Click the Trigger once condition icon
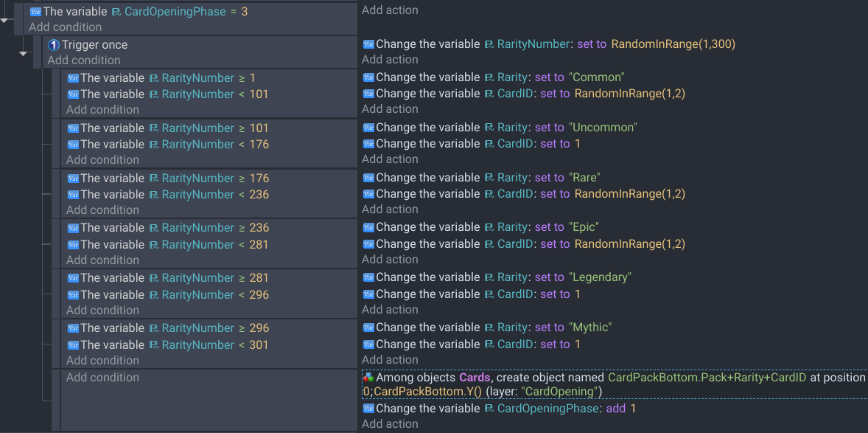The image size is (868, 433). click(x=55, y=45)
